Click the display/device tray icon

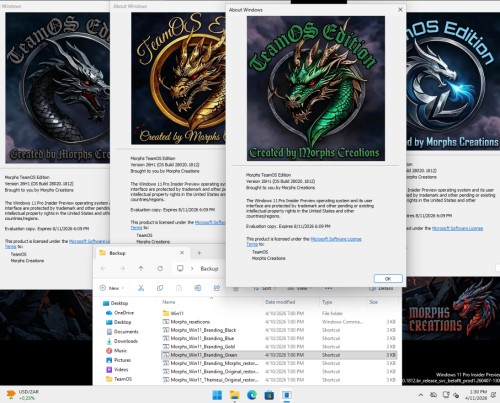[446, 395]
